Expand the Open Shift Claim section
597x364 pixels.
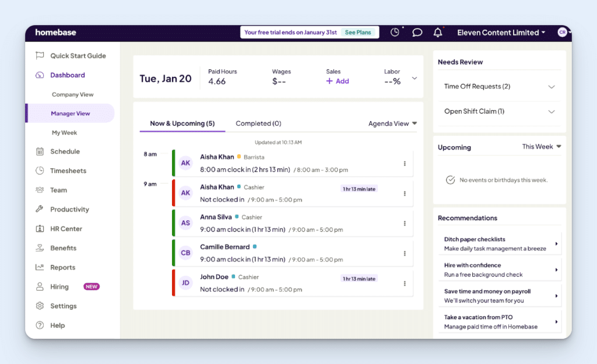(550, 111)
